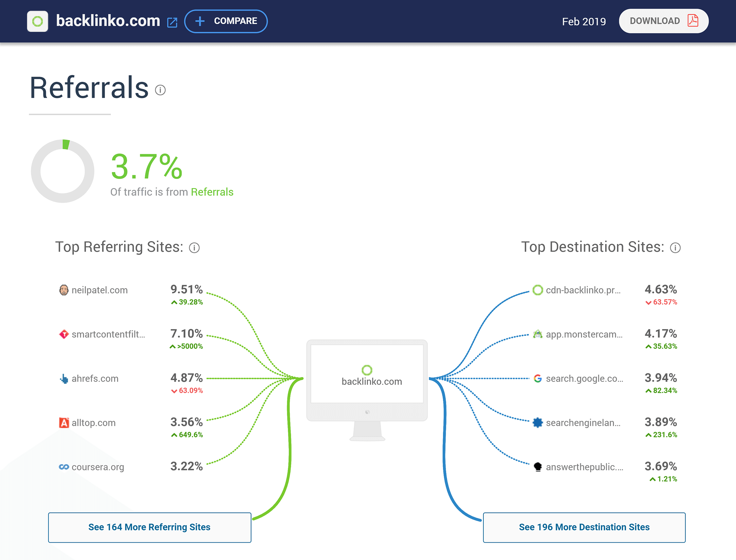Click the 1.21% change indicator

[x=663, y=479]
